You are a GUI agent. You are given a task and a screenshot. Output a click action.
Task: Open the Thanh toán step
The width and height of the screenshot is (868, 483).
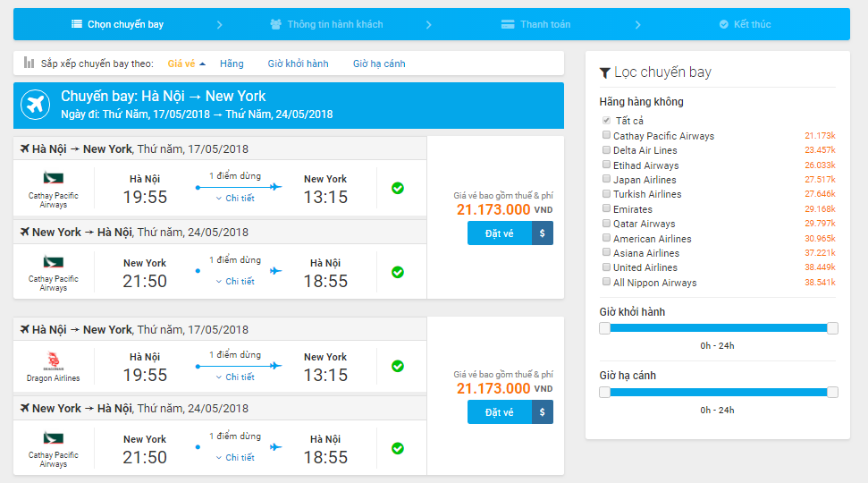(535, 24)
